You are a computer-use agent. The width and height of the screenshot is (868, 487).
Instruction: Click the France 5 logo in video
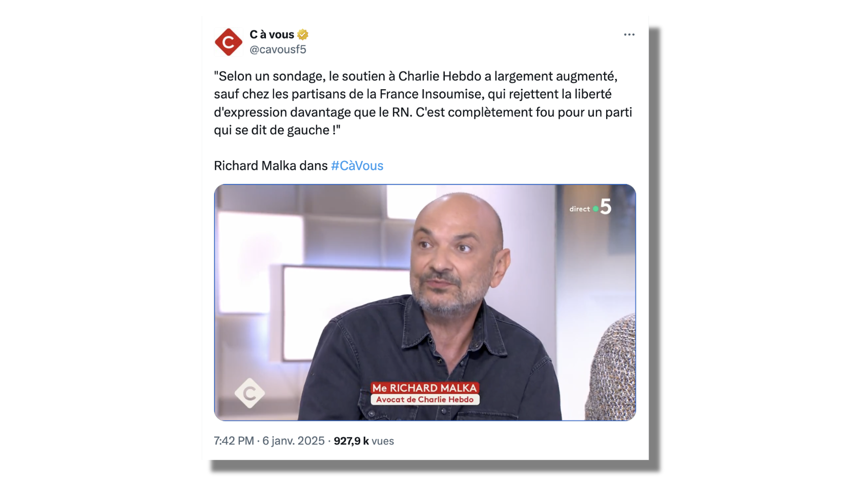click(606, 207)
